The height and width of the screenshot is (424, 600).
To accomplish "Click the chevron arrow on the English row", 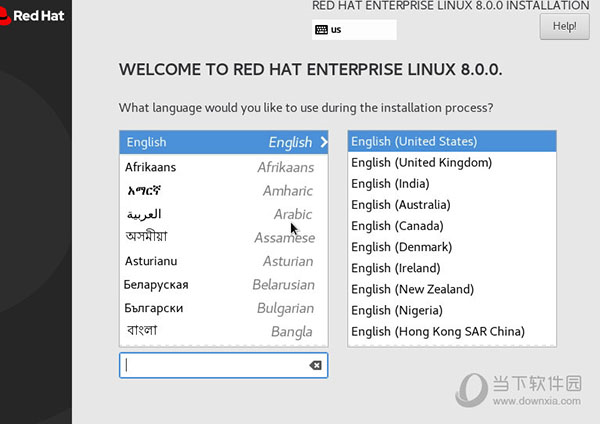I will [x=324, y=142].
